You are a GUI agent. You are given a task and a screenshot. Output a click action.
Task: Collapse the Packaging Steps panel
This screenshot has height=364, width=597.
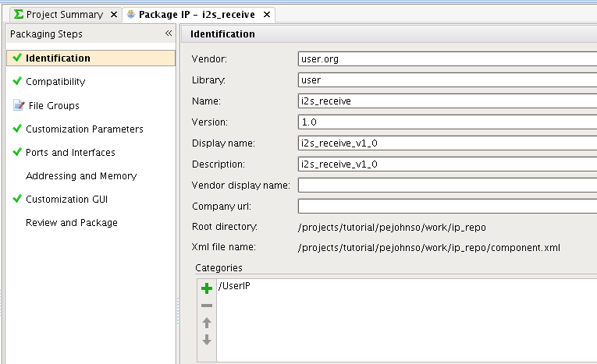(169, 34)
